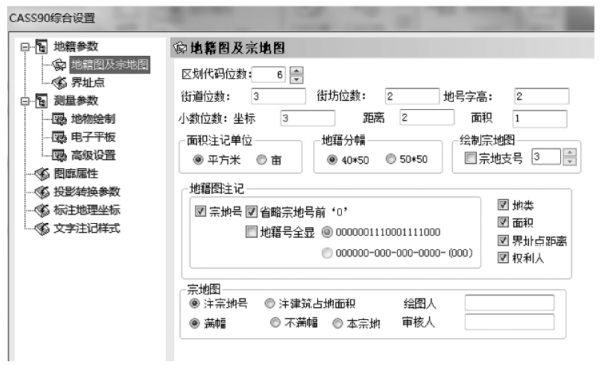
Task: Click the 区划代码位数 input field
Action: [x=269, y=75]
